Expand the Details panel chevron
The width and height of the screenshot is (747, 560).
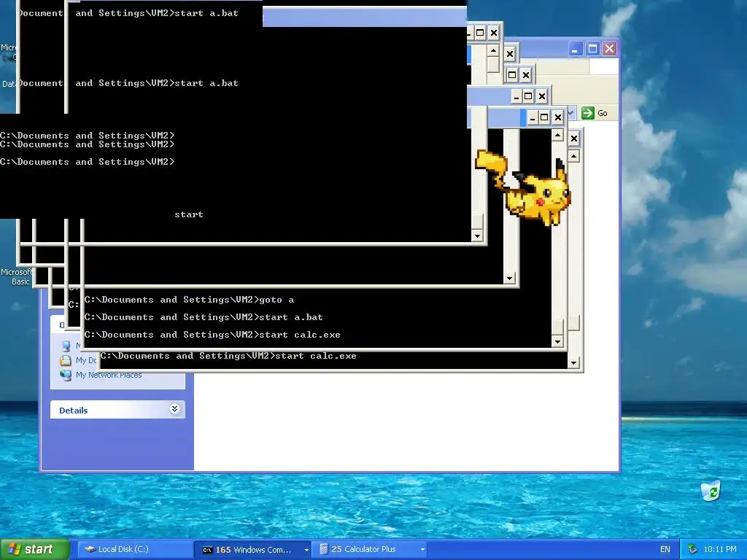pyautogui.click(x=175, y=409)
